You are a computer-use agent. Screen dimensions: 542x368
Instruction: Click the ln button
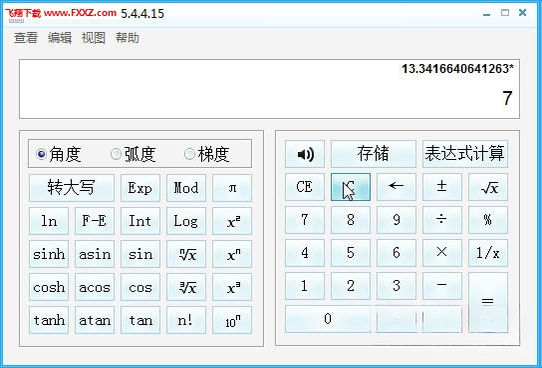click(49, 221)
